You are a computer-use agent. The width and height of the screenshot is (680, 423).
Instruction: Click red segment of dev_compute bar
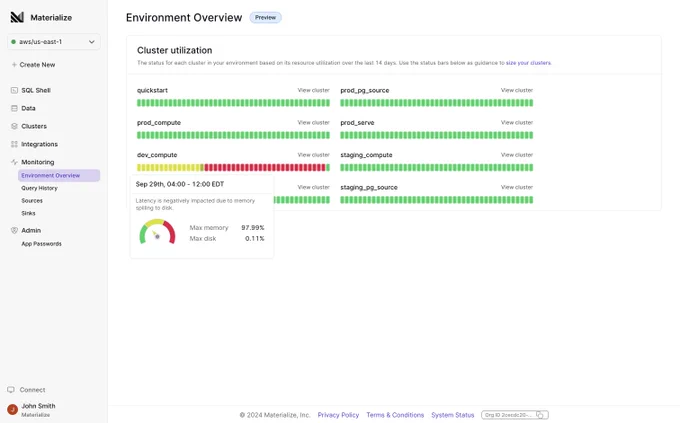pos(265,167)
